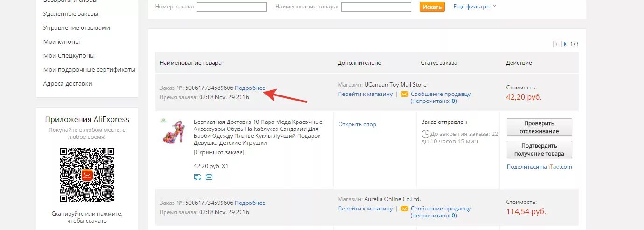Click "Подтвердить получение товара" button
This screenshot has width=644, height=230.
(539, 150)
